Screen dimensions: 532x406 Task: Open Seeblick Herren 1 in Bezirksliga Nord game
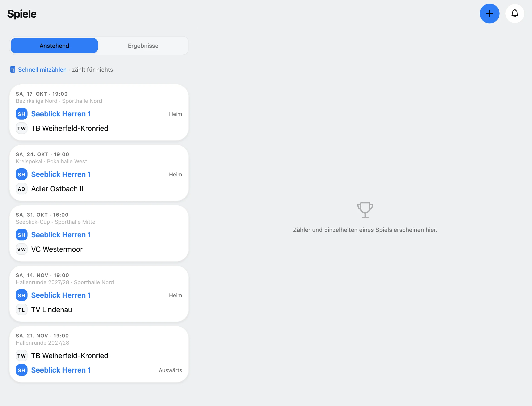(x=61, y=114)
